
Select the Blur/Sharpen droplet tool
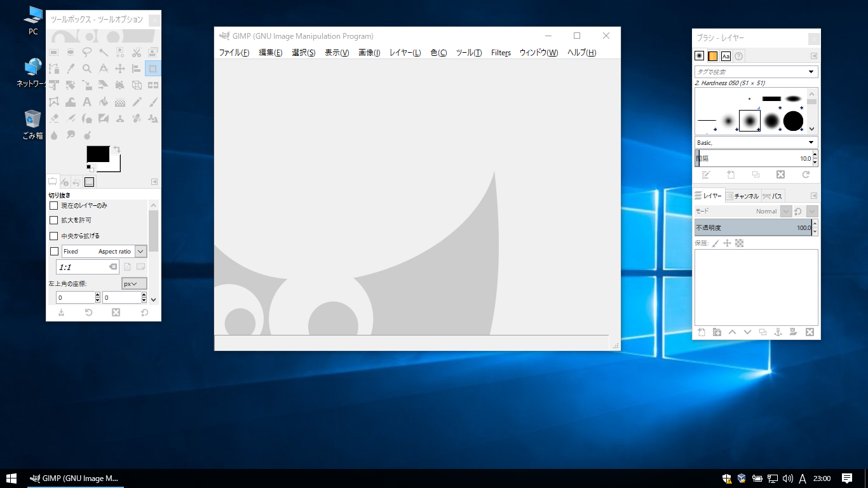[x=54, y=135]
